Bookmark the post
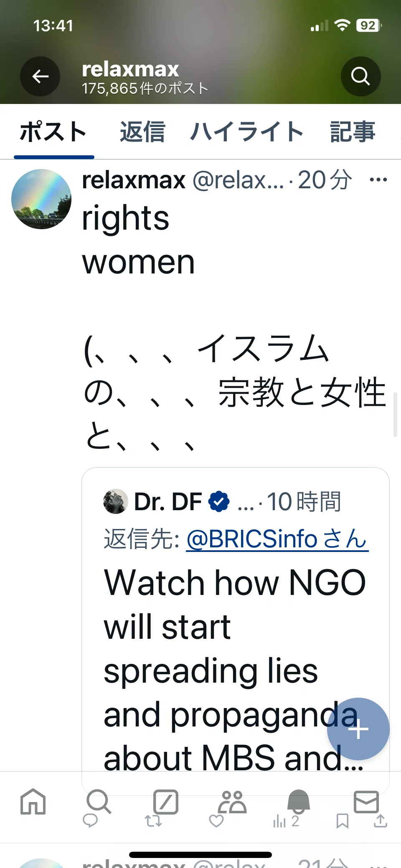Screen dimensions: 401x868 (343, 821)
